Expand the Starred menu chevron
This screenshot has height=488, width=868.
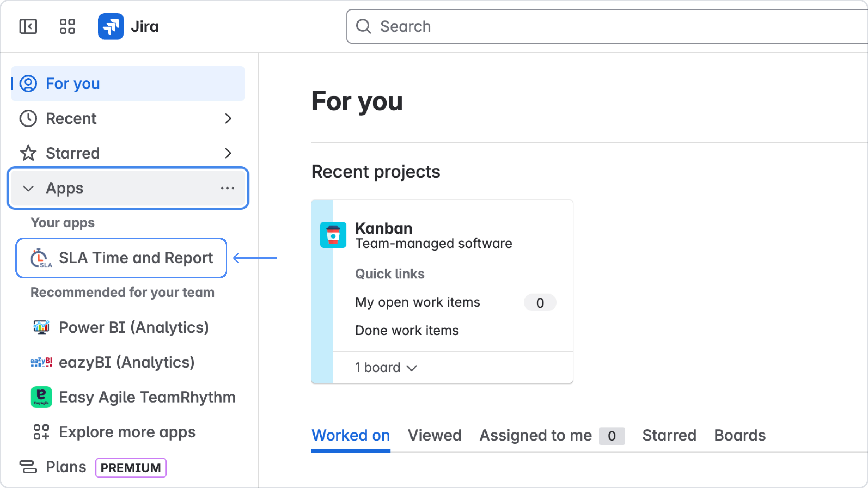tap(228, 153)
